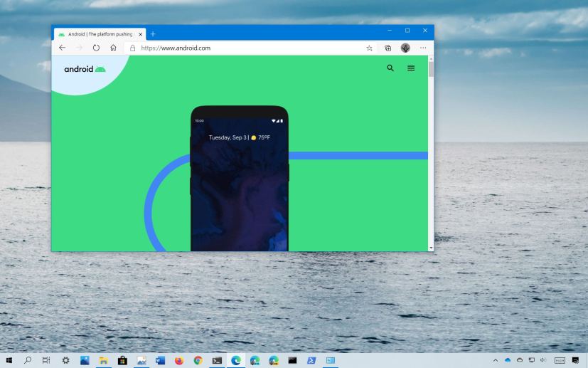Screen dimensions: 588x368
Task: Launch Firefox from the taskbar
Action: (x=179, y=360)
